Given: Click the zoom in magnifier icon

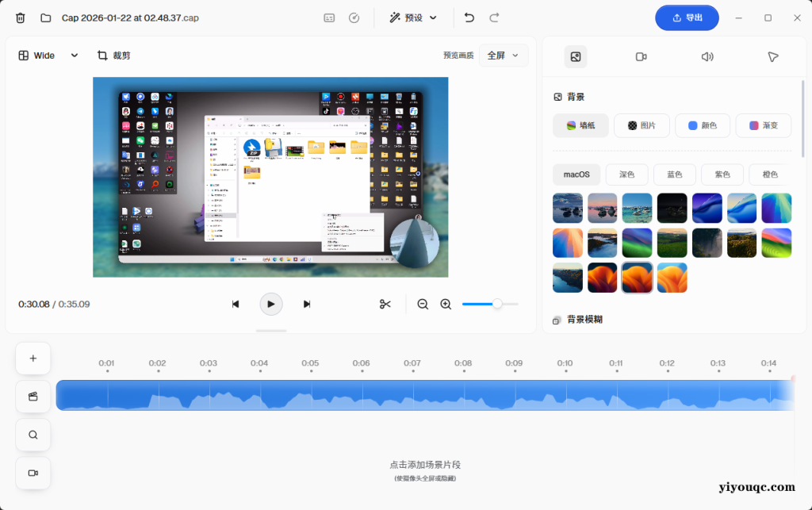Looking at the screenshot, I should (446, 304).
